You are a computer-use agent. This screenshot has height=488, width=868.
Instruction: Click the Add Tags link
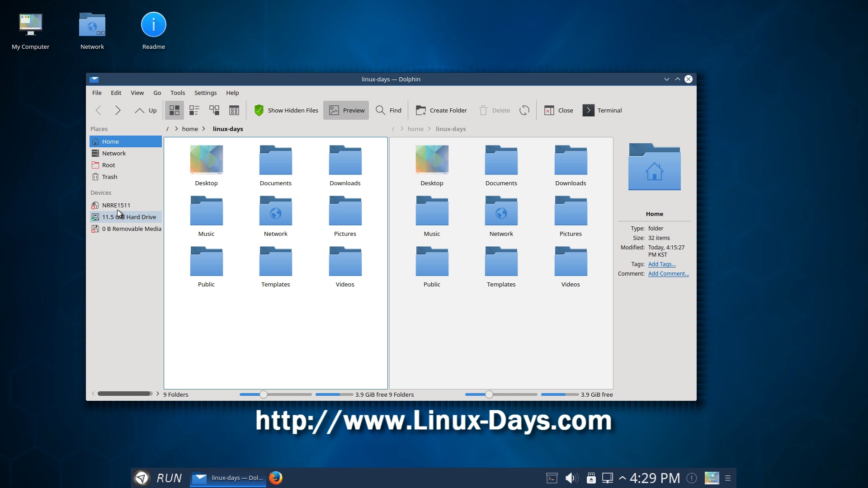pos(662,264)
